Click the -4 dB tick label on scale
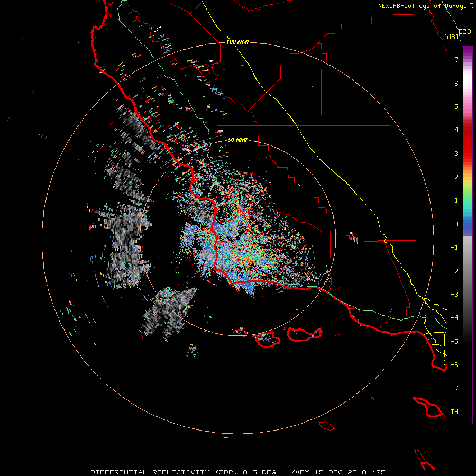Viewport: 476px width, 476px height. (x=454, y=318)
